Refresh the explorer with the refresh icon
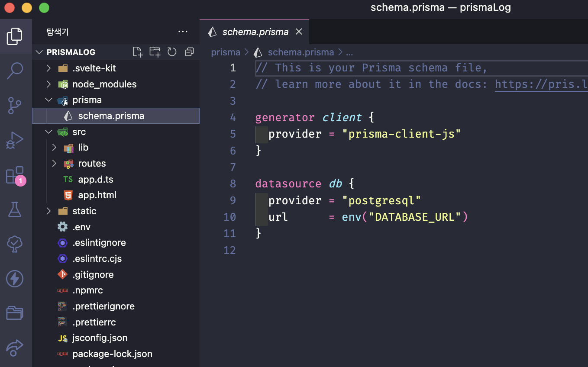The width and height of the screenshot is (588, 367). [172, 52]
